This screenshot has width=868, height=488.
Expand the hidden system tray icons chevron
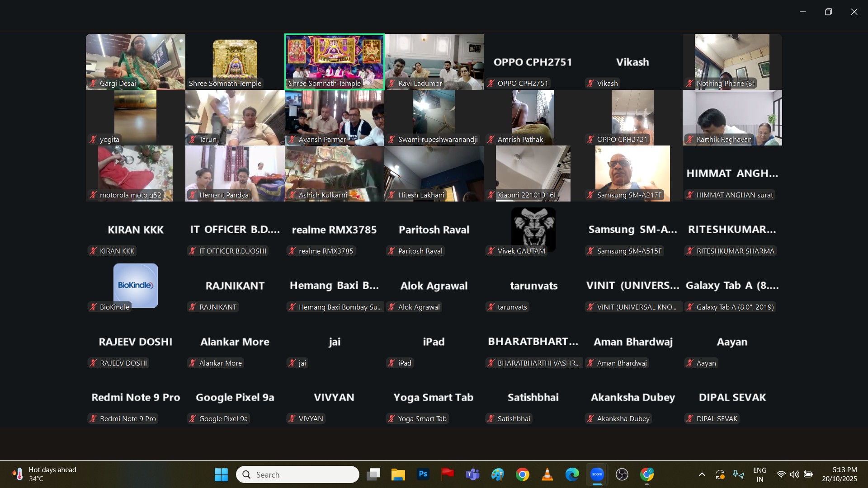click(x=702, y=474)
